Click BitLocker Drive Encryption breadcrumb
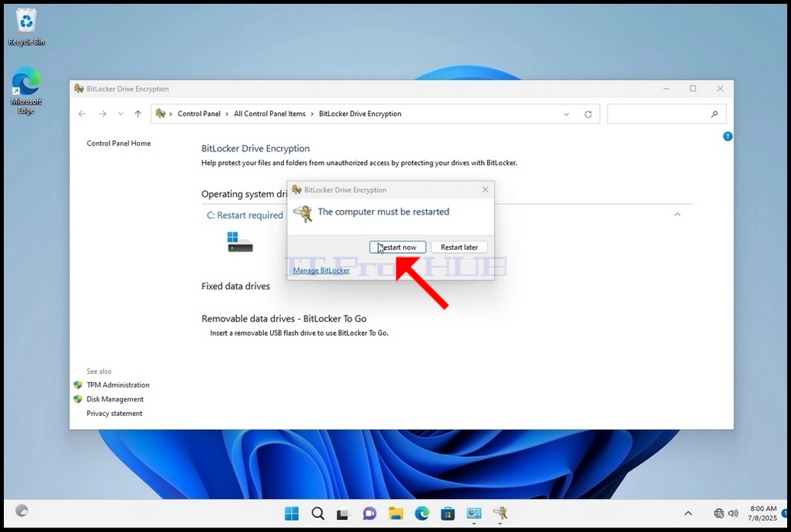Image resolution: width=791 pixels, height=532 pixels. coord(360,114)
